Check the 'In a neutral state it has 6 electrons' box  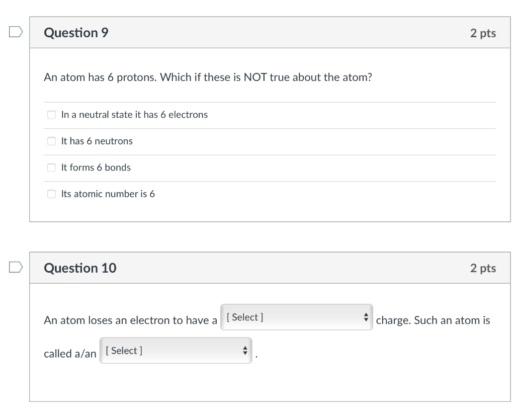51,115
